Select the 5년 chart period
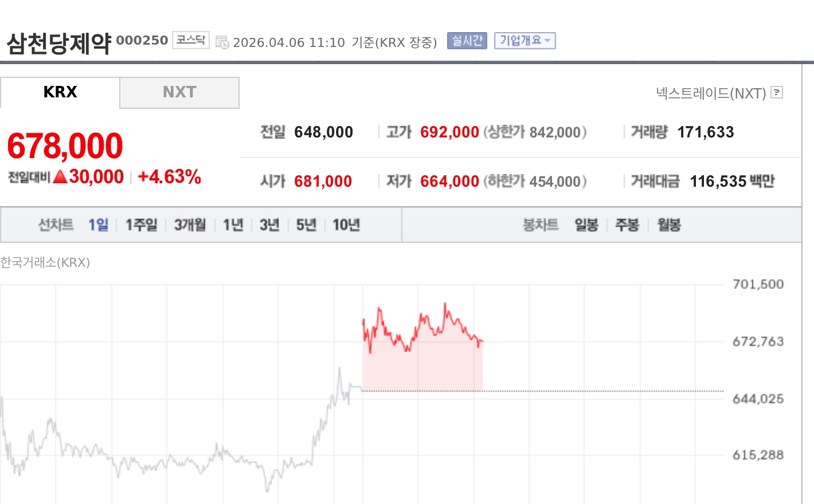This screenshot has width=814, height=504. coord(306,225)
